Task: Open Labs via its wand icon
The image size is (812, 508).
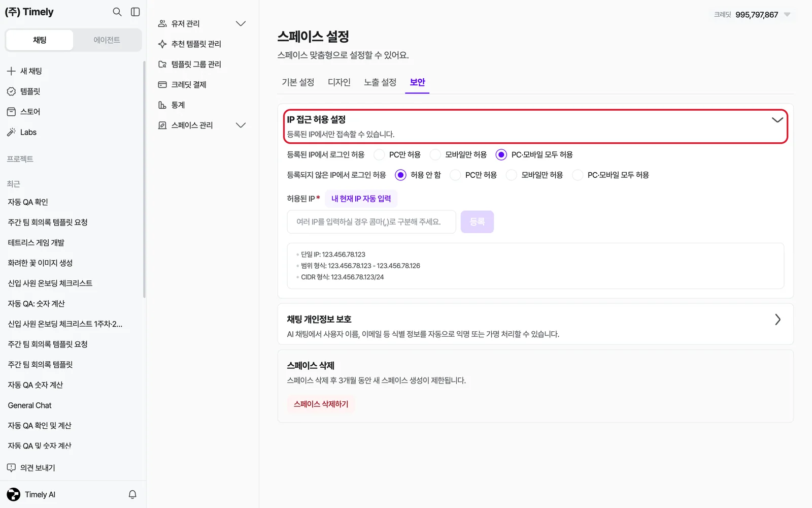Action: coord(11,132)
